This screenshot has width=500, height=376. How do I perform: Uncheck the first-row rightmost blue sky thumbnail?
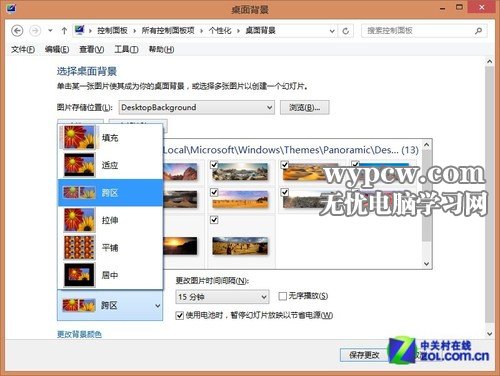355,164
